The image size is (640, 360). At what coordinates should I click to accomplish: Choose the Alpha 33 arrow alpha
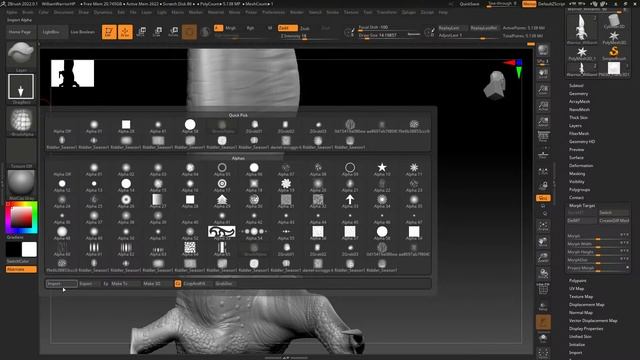[350, 200]
